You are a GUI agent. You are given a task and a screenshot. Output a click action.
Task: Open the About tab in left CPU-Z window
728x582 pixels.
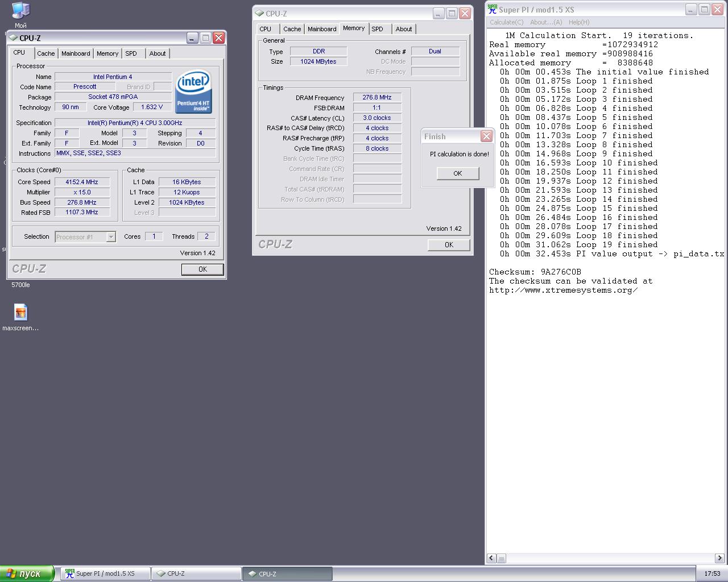158,53
